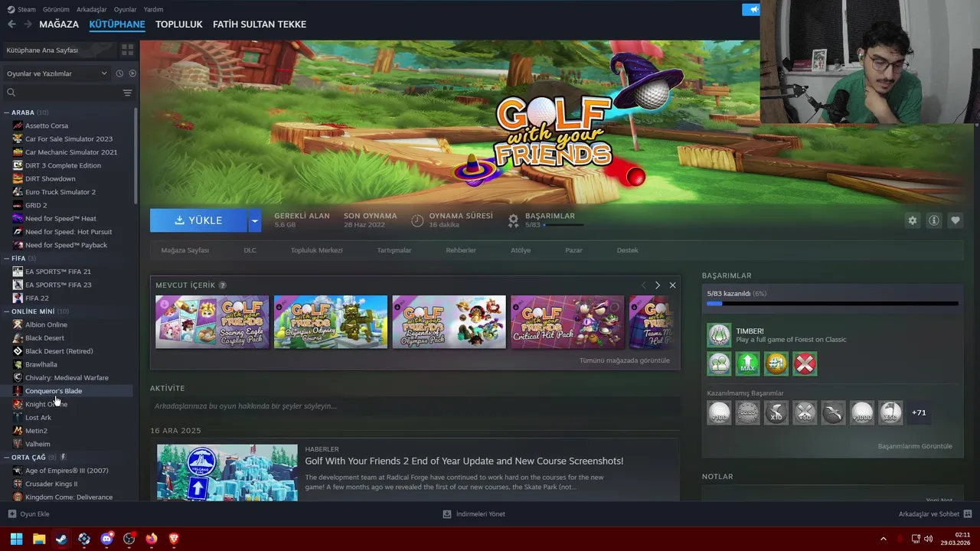Viewport: 980px width, 551px height.
Task: Click the +71 locked achievements badge
Action: [x=919, y=412]
